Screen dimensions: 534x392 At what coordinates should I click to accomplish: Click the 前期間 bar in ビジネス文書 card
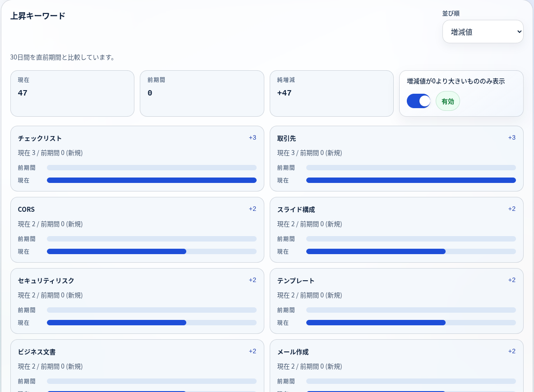[x=152, y=381]
